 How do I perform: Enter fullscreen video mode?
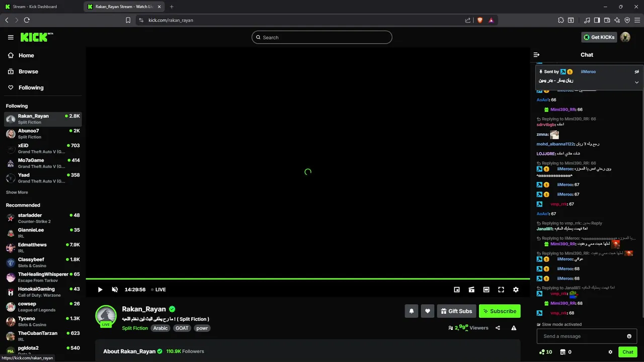(501, 290)
